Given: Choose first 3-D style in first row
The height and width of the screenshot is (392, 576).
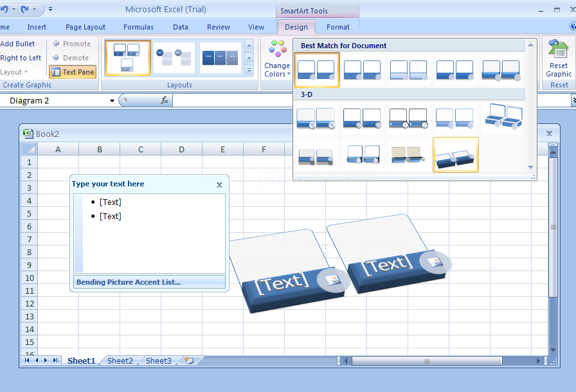Looking at the screenshot, I should (x=316, y=118).
